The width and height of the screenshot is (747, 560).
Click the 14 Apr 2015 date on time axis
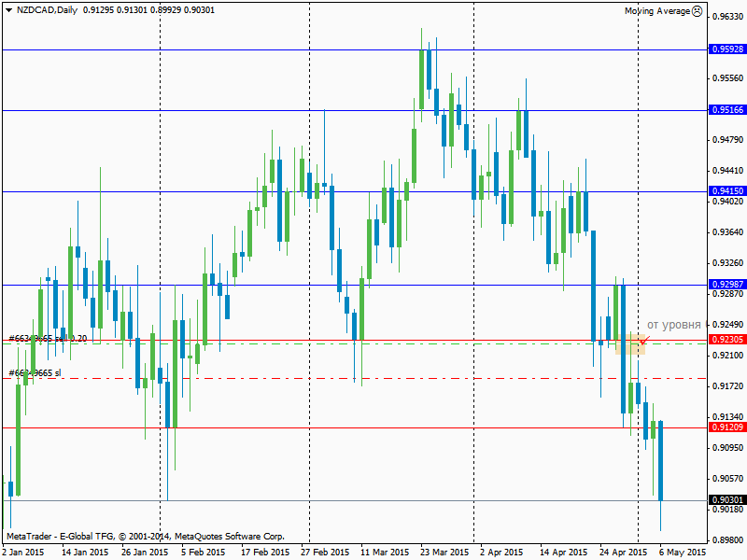pyautogui.click(x=564, y=553)
